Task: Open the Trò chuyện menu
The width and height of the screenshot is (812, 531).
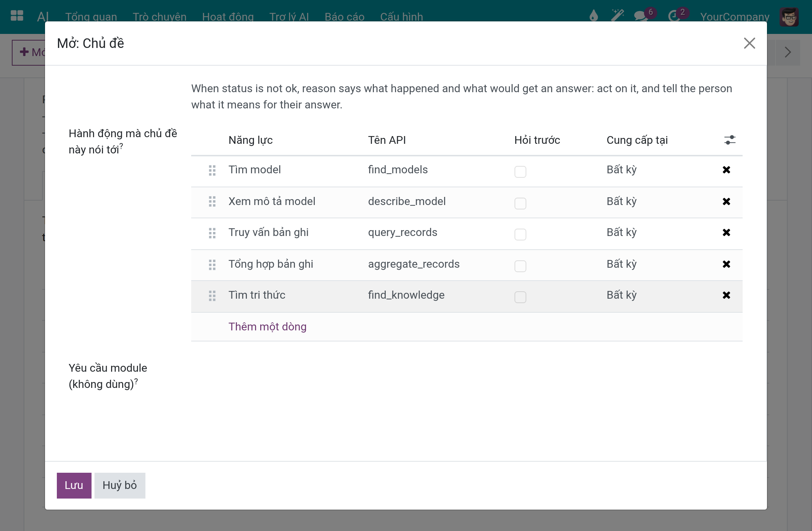Action: [159, 17]
